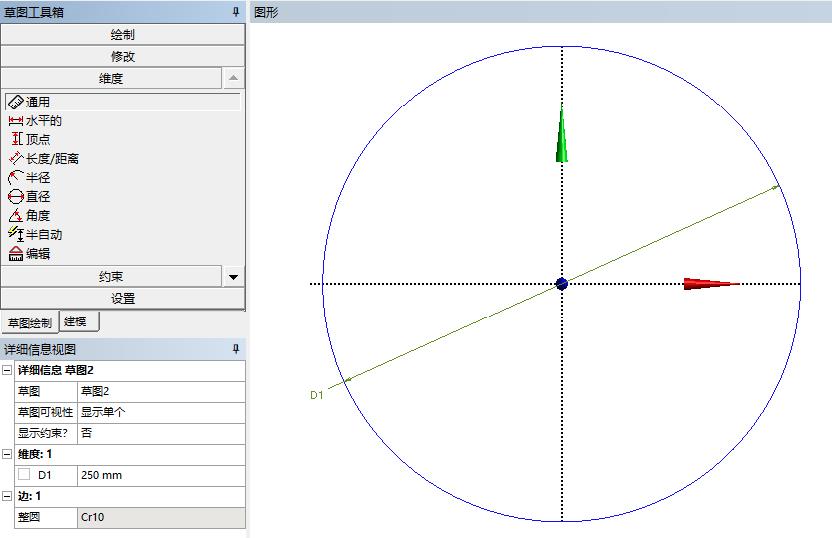
Task: Collapse the 详细信息 草图2 section
Action: tap(7, 370)
